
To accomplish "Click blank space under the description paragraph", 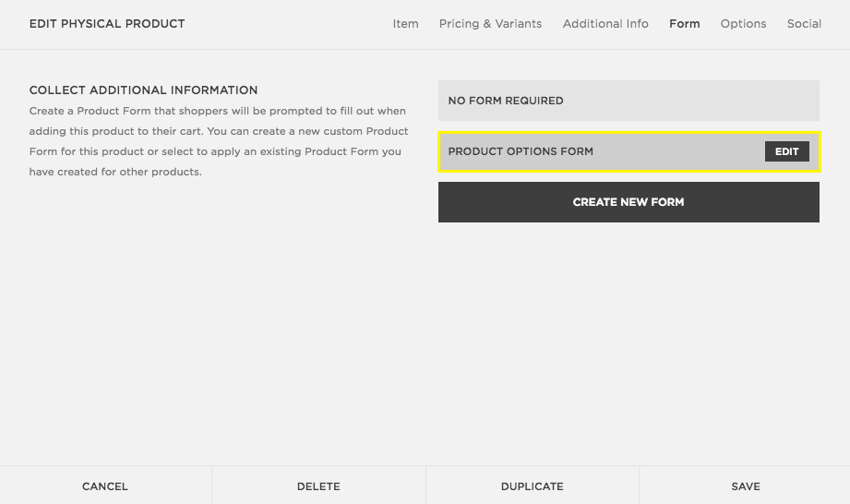I will [x=219, y=305].
